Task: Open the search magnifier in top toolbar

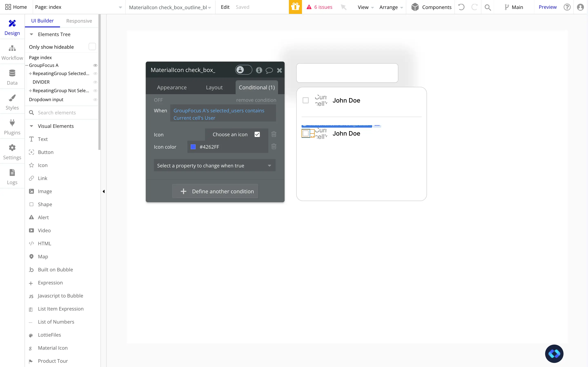Action: pyautogui.click(x=487, y=7)
